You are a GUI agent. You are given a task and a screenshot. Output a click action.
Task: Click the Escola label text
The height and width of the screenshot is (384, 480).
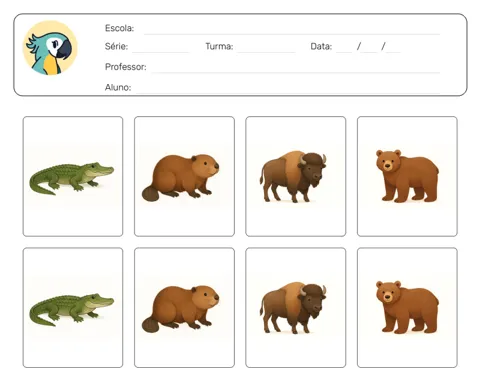click(119, 28)
